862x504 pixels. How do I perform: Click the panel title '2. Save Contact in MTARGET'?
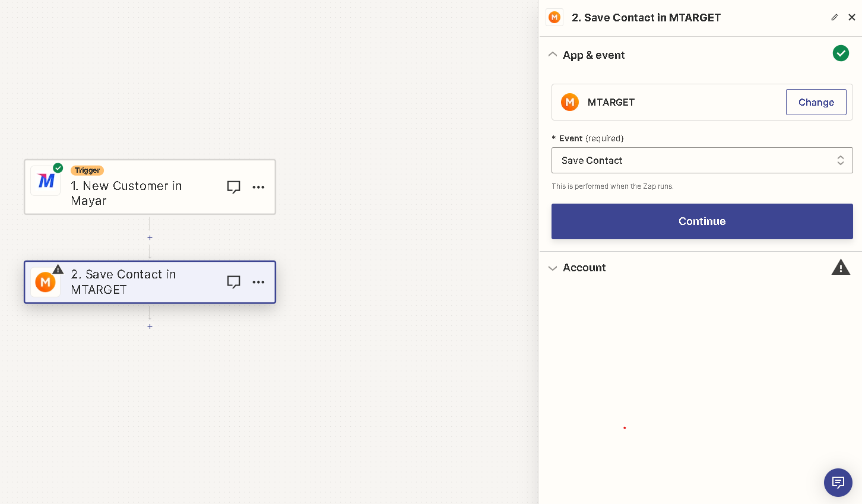point(646,18)
